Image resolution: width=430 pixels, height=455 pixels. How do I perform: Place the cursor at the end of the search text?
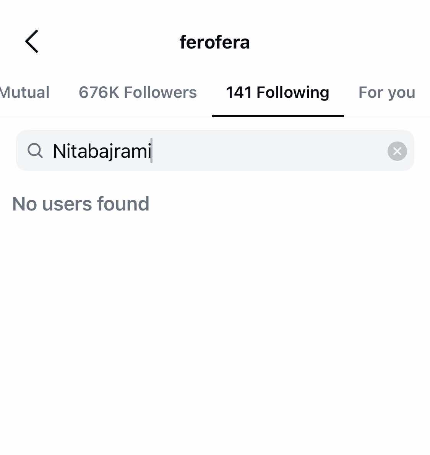point(152,151)
